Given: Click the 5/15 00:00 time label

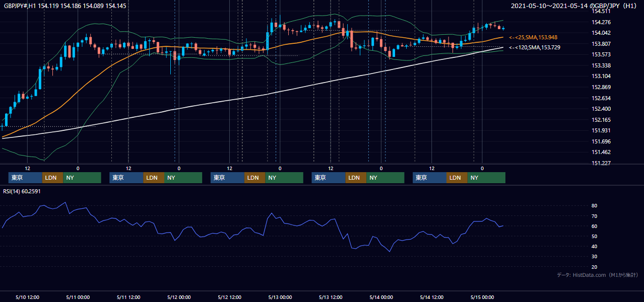Looking at the screenshot, I should pos(482,297).
